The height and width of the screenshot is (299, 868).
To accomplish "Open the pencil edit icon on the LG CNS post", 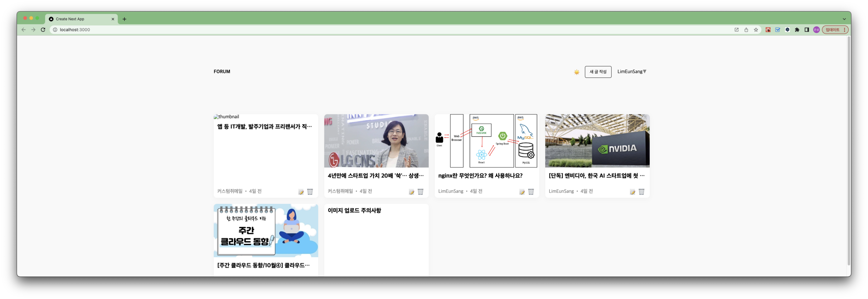I will (x=411, y=192).
